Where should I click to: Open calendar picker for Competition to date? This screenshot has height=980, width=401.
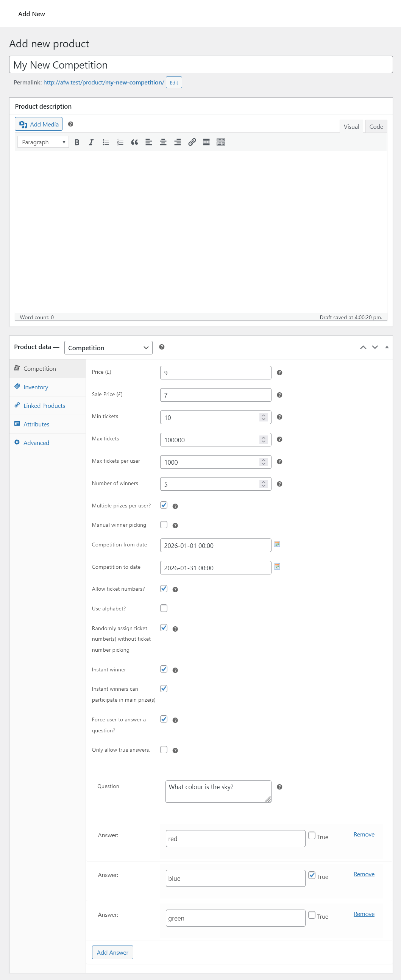coord(277,566)
